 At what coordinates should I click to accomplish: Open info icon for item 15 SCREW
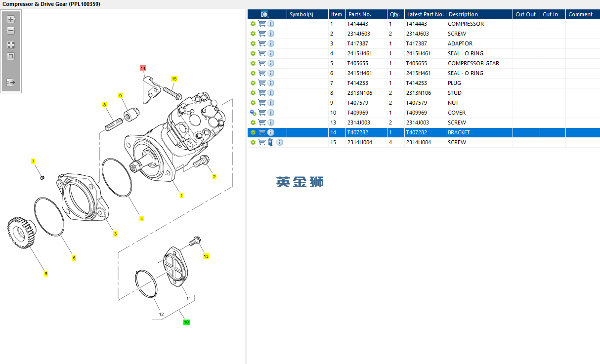pyautogui.click(x=280, y=142)
